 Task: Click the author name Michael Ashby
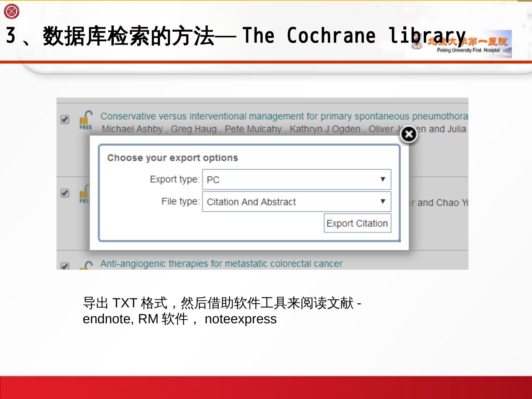point(132,129)
